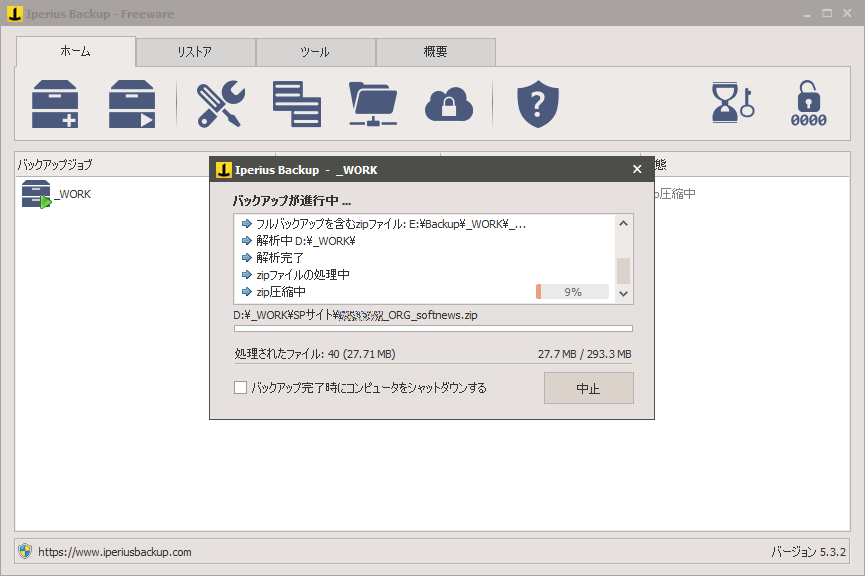
Task: Open the cloud lock storage icon
Action: pyautogui.click(x=448, y=104)
